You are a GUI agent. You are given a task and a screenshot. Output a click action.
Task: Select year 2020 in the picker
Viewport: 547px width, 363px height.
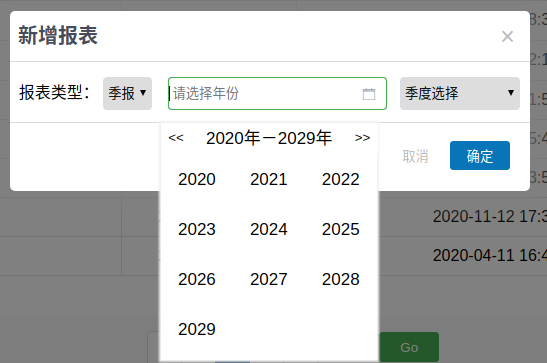[197, 179]
